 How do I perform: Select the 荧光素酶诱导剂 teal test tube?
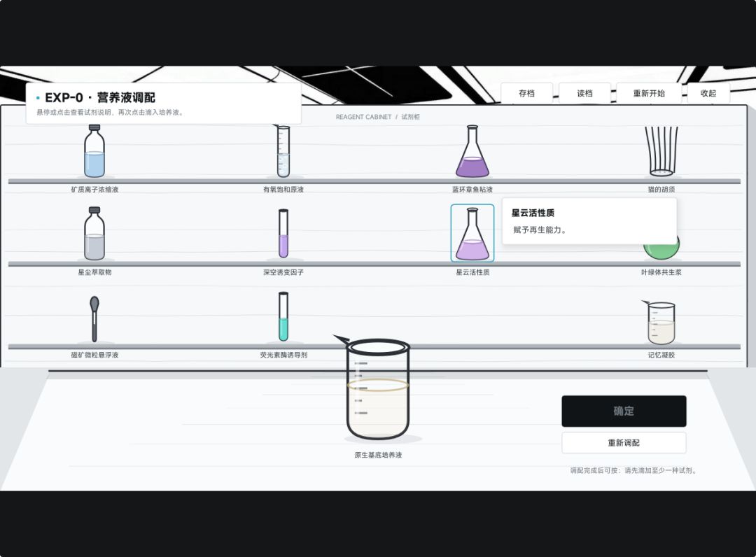click(x=283, y=316)
